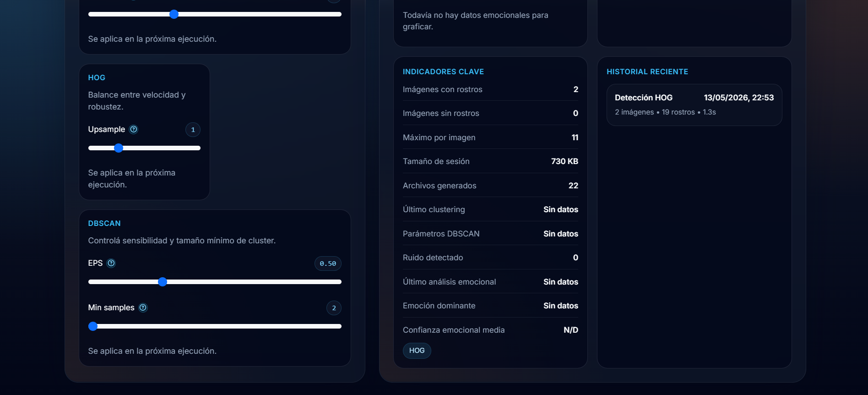Click the Min samples value badge 2
868x395 pixels.
tap(334, 308)
